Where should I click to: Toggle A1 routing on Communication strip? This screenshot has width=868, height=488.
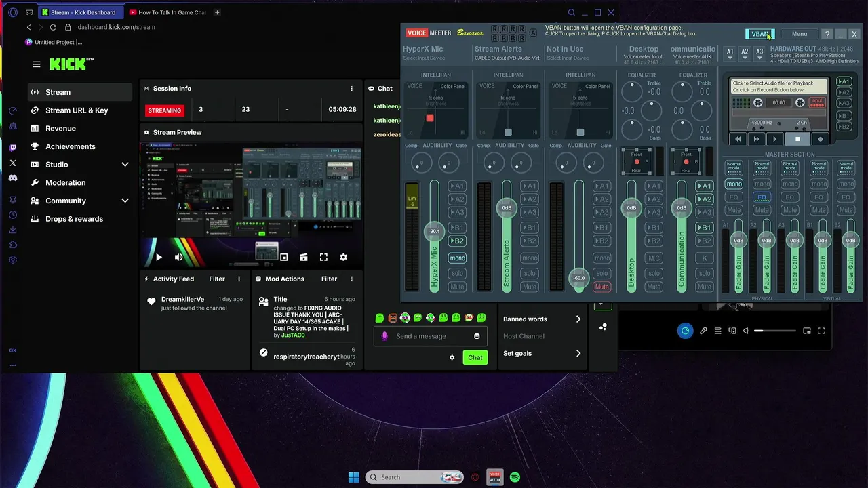(x=705, y=186)
